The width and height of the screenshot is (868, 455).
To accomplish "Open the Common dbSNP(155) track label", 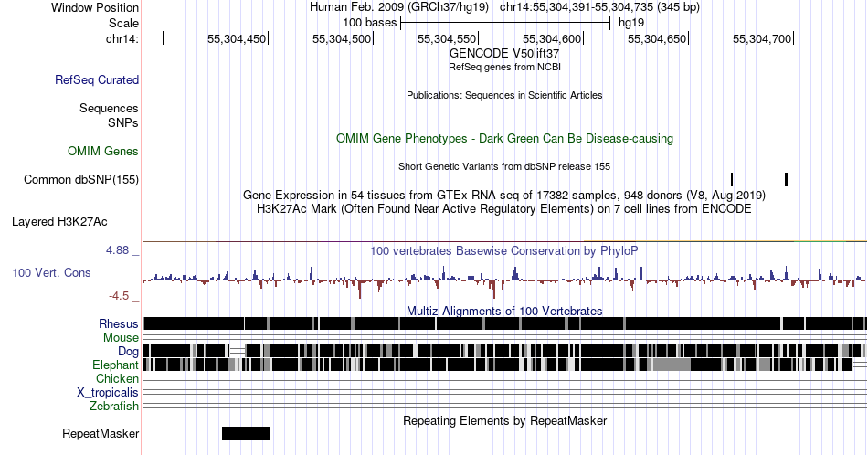I will 81,179.
